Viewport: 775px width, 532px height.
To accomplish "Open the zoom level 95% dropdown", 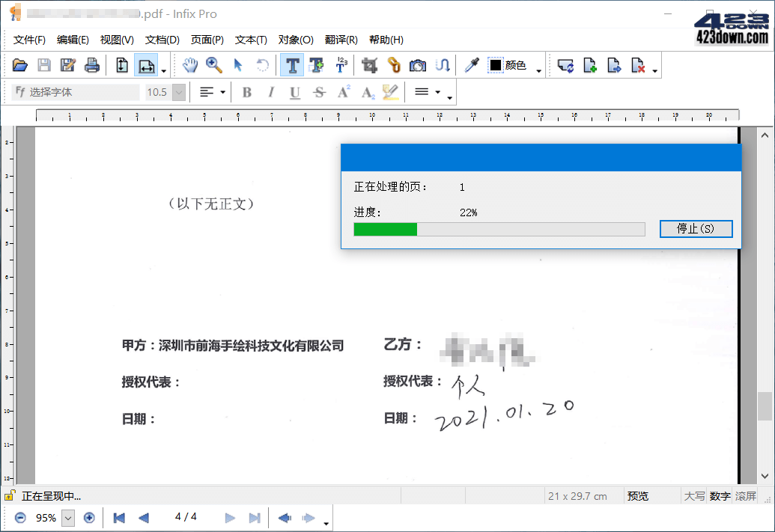I will tap(67, 517).
